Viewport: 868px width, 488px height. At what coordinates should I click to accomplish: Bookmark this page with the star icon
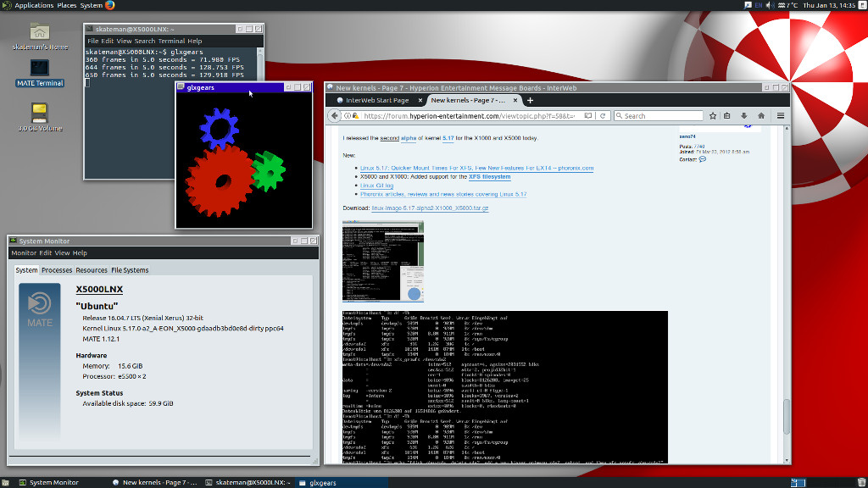pos(713,115)
